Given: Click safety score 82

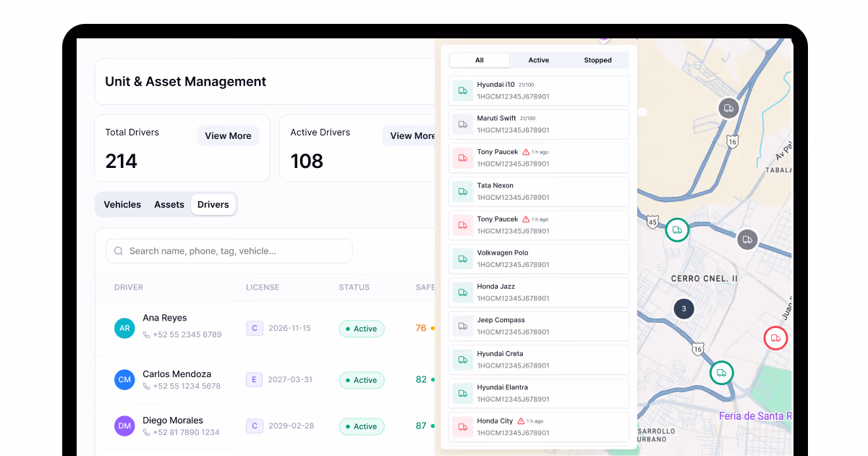Looking at the screenshot, I should (x=421, y=379).
